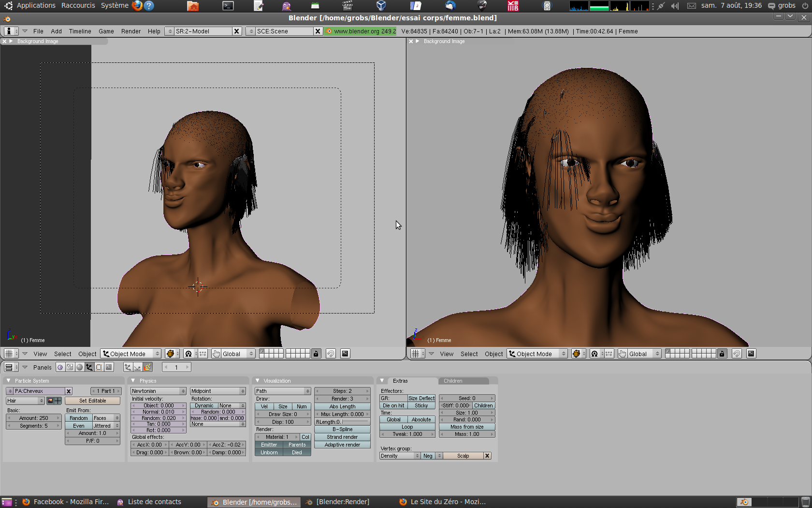This screenshot has height=508, width=812.
Task: Click render image icon in left viewport header
Action: (345, 354)
